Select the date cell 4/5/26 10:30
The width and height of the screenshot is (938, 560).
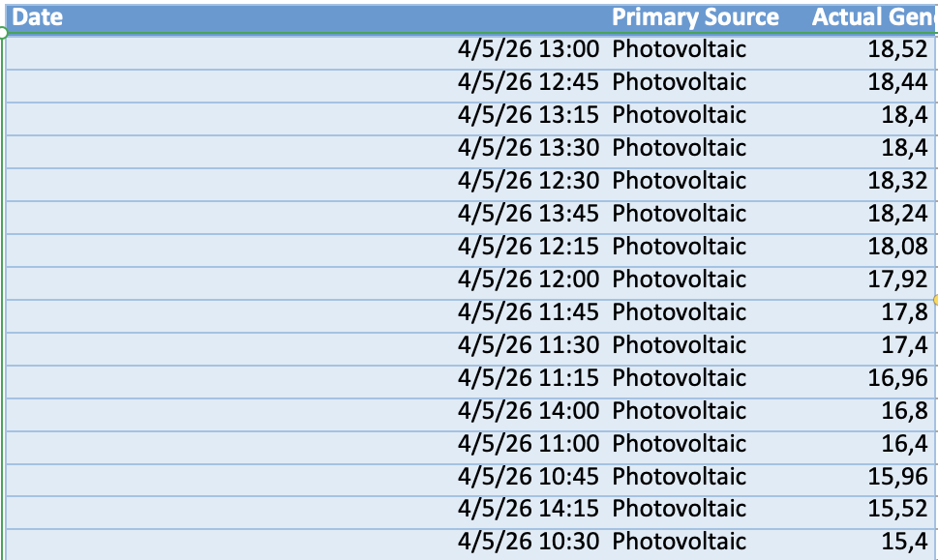tap(529, 542)
